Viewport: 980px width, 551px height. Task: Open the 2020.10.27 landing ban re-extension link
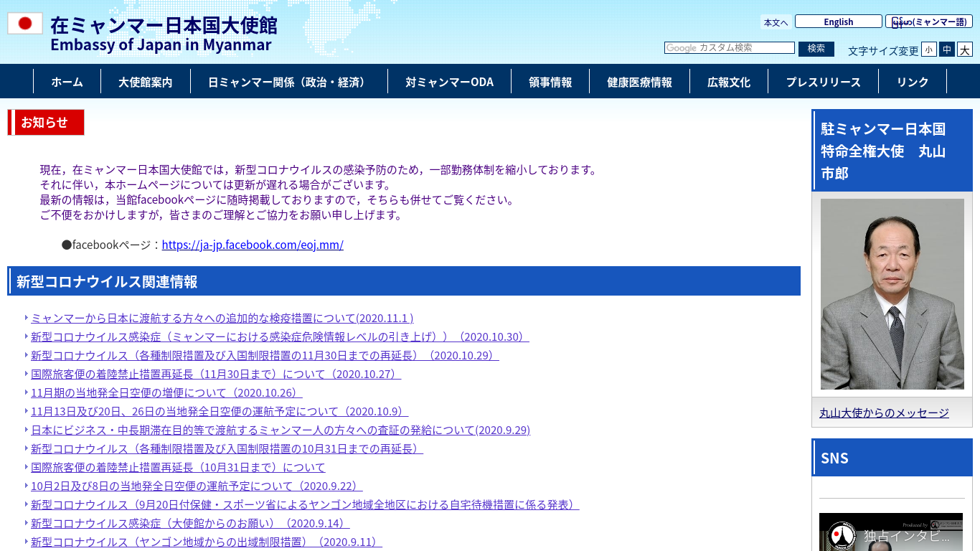coord(216,374)
